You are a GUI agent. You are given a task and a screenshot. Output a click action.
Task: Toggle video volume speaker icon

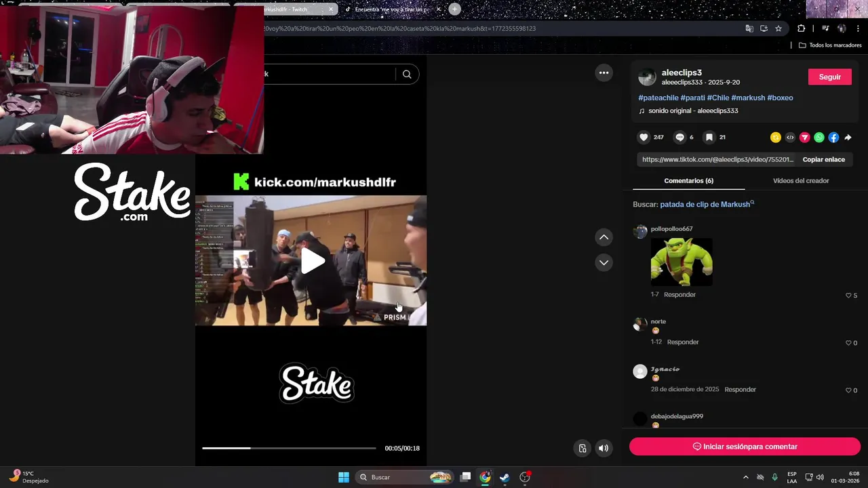[x=604, y=448]
